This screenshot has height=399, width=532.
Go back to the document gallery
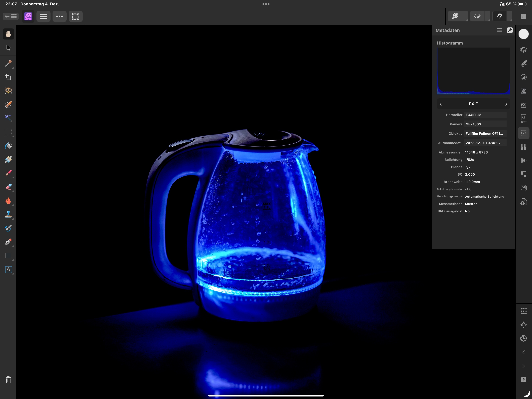[11, 16]
